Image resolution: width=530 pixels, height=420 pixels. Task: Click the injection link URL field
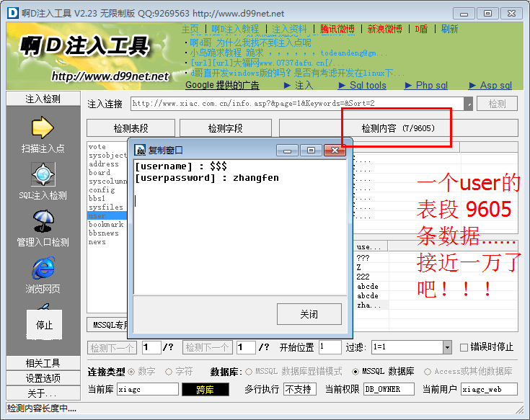(297, 104)
